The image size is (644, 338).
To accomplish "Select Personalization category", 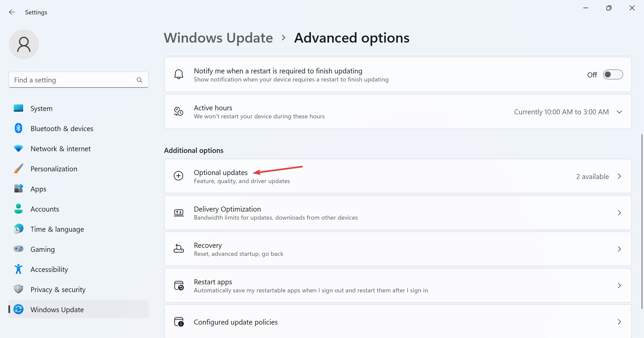I will [78, 169].
